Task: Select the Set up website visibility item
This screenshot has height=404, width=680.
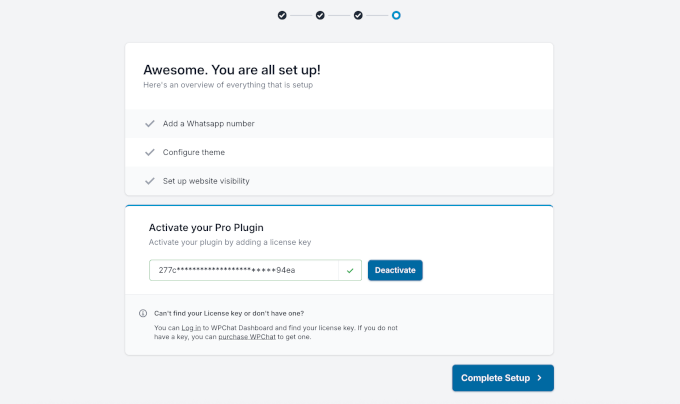Action: [x=206, y=181]
